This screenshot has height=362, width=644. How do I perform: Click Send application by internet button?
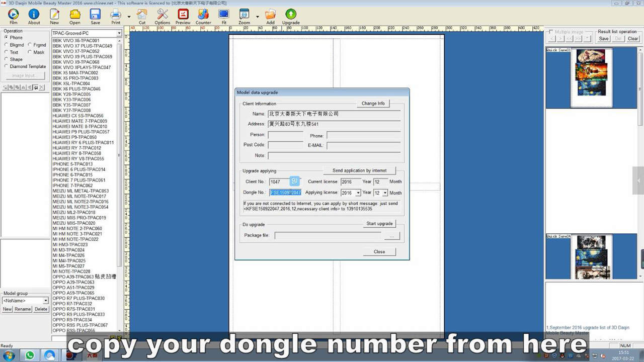359,170
